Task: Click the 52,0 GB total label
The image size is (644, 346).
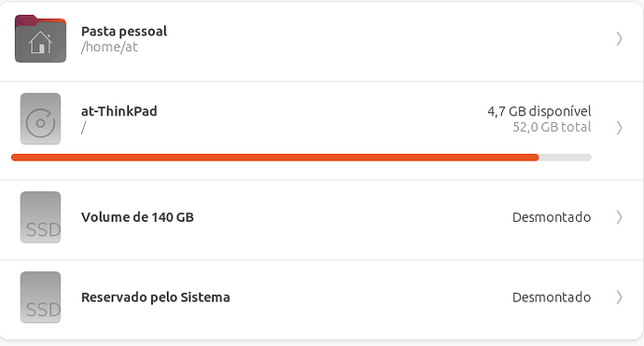Action: (552, 127)
